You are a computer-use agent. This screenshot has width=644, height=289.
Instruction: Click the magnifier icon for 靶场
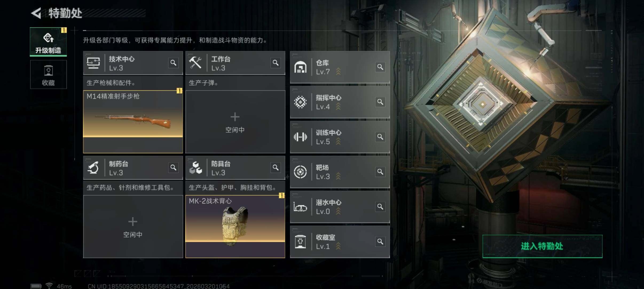coord(380,172)
